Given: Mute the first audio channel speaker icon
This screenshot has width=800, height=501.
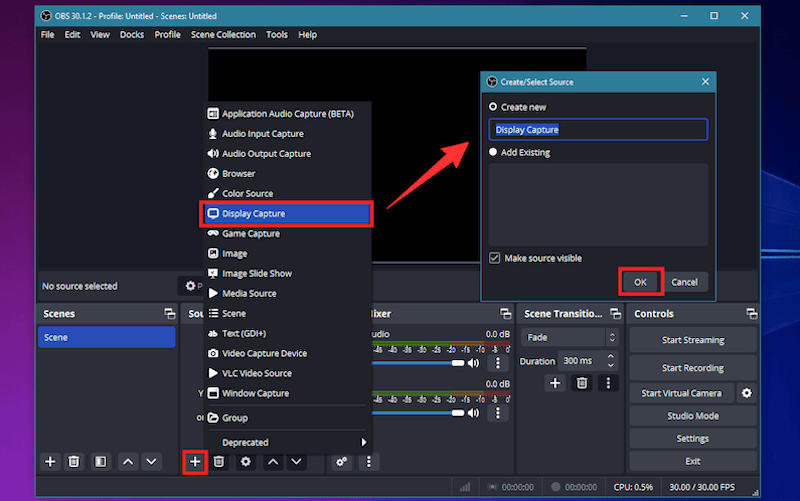Looking at the screenshot, I should [474, 363].
